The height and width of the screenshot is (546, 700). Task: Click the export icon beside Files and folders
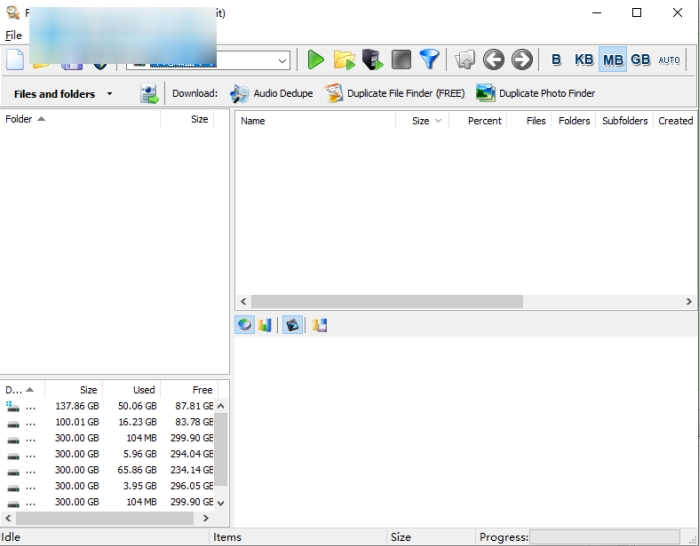(x=149, y=93)
